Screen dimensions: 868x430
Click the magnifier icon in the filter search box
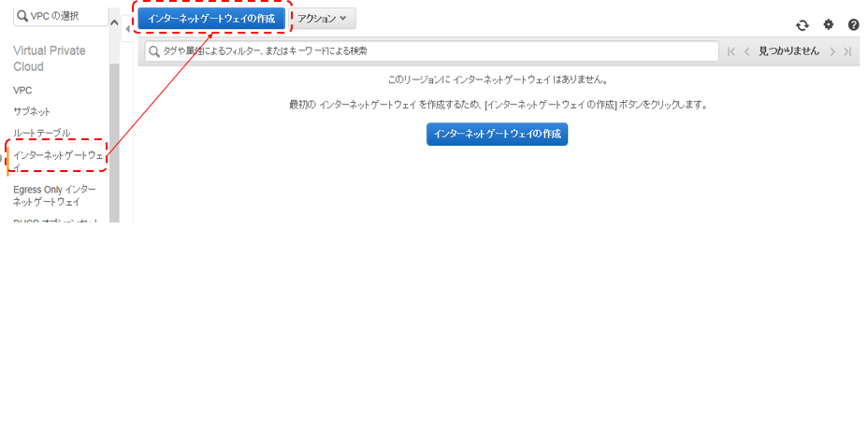[x=154, y=51]
